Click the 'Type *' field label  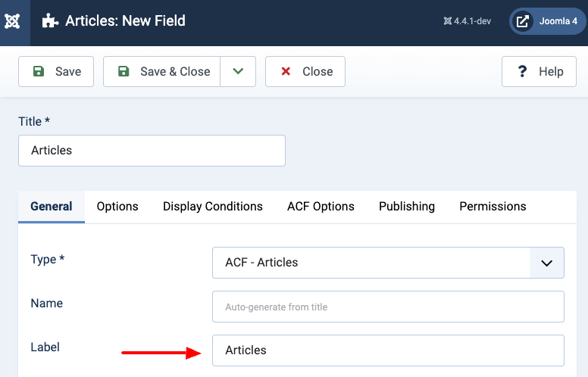pyautogui.click(x=48, y=260)
